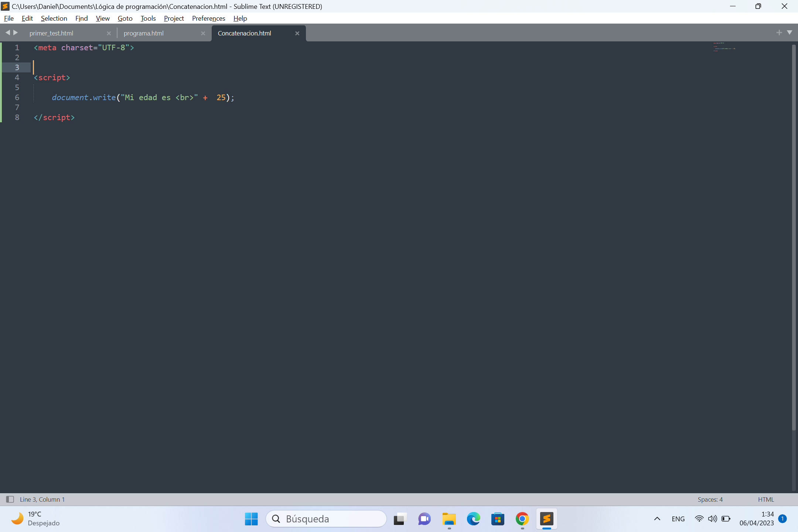Screen dimensions: 798x532
Task: Open the Chat app on taskbar
Action: (424, 519)
